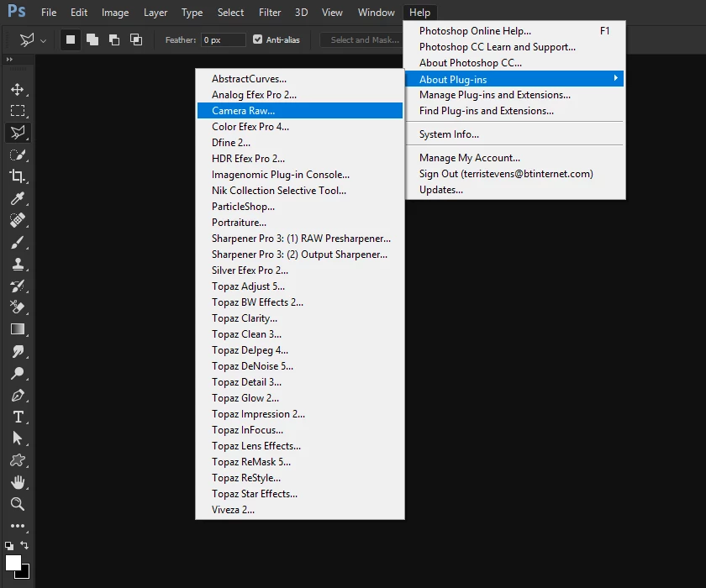
Task: Choose Manage My Account
Action: (x=514, y=158)
